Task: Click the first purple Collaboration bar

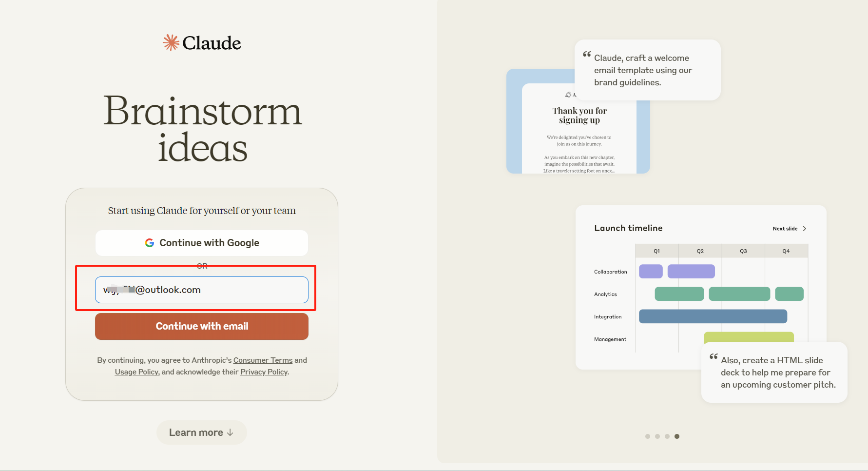Action: tap(651, 272)
